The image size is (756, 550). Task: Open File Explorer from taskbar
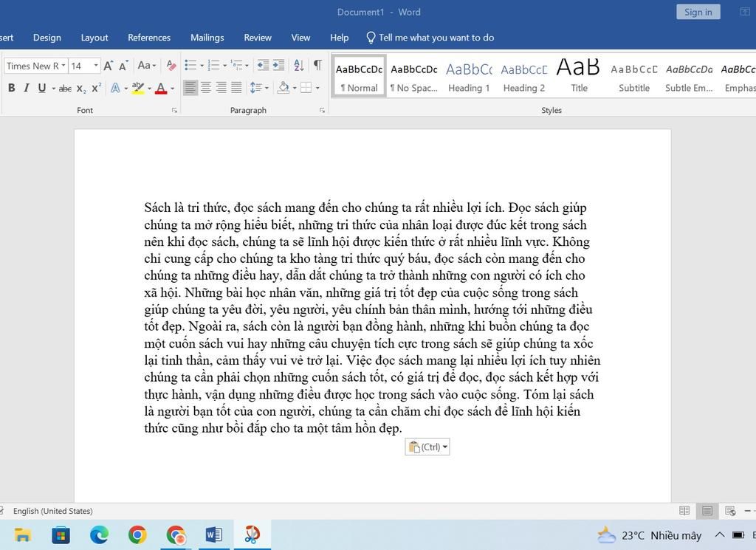pos(22,535)
